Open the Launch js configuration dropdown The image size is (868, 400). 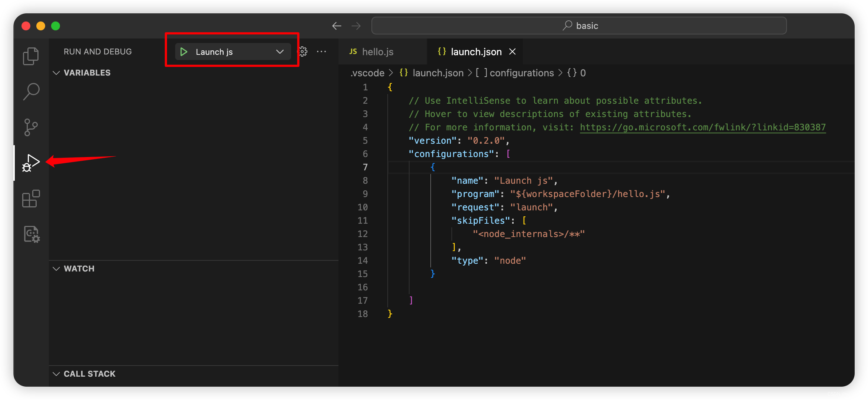pos(233,52)
